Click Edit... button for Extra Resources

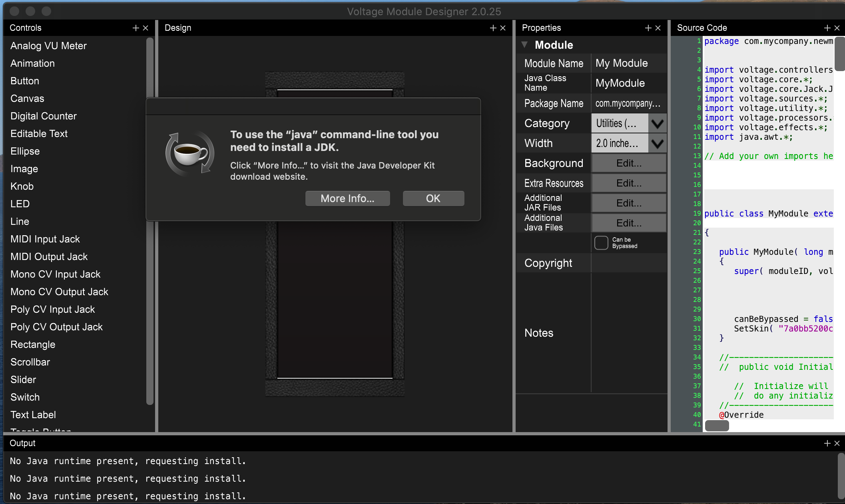point(629,183)
